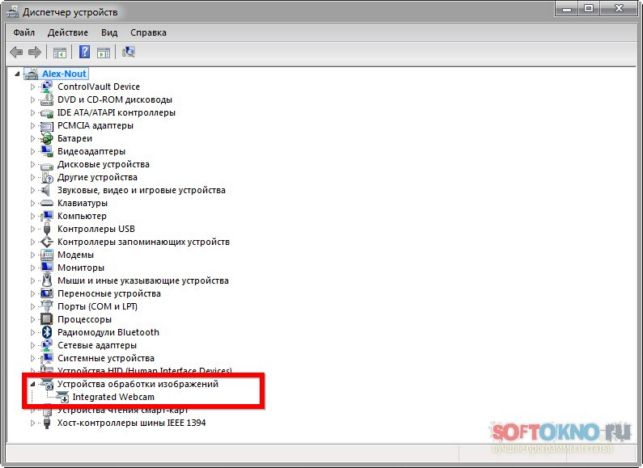
Task: Maximize the Диспетчер устройств window
Action: [x=588, y=8]
